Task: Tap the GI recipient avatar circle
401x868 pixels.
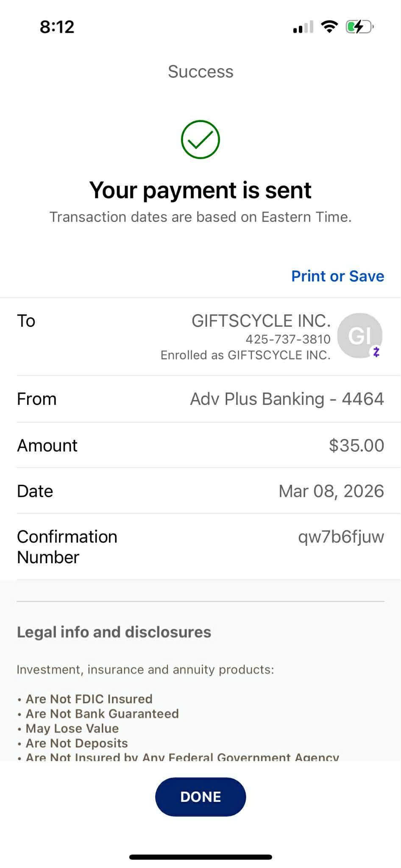Action: [359, 335]
